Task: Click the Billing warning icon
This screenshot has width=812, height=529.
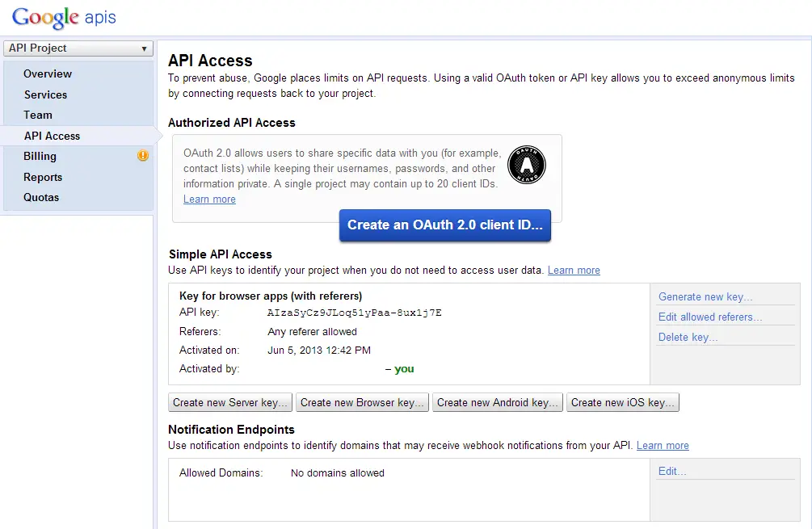Action: 143,156
